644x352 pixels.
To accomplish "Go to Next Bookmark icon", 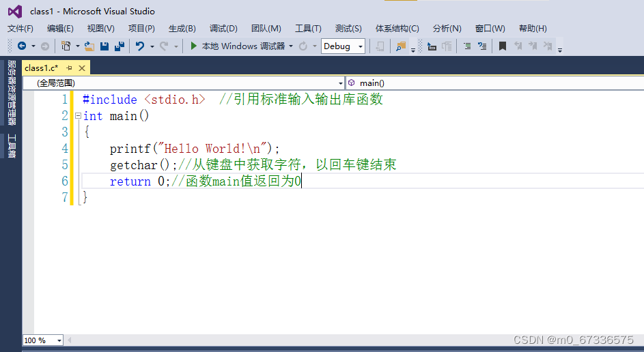I will coord(533,46).
